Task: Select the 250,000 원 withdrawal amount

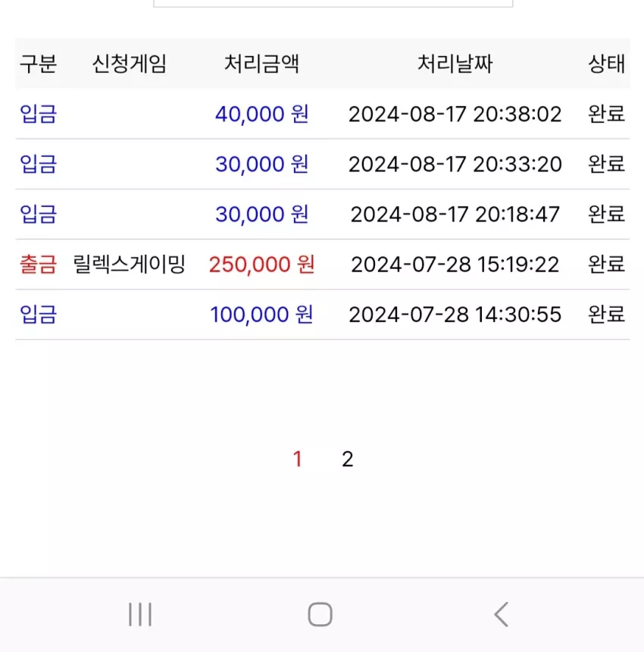Action: (x=261, y=265)
